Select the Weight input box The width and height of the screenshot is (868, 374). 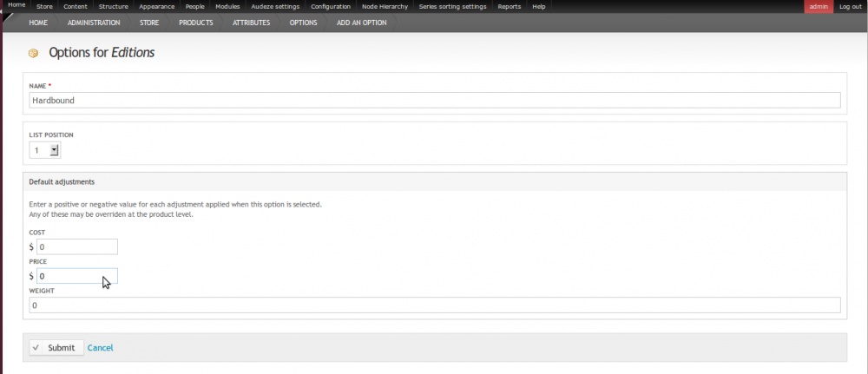pos(434,305)
